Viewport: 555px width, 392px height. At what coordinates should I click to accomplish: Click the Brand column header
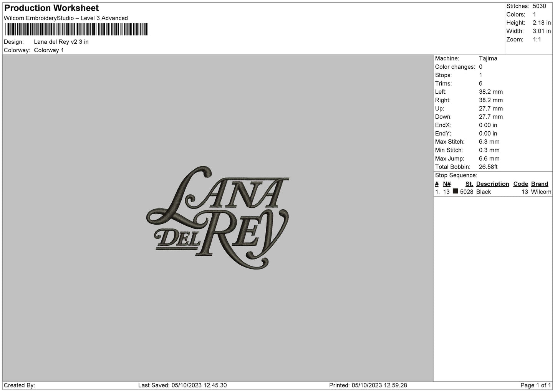coord(540,184)
